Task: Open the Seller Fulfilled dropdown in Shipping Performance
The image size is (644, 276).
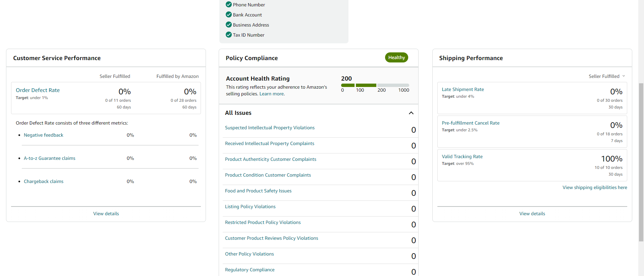Action: coord(607,76)
